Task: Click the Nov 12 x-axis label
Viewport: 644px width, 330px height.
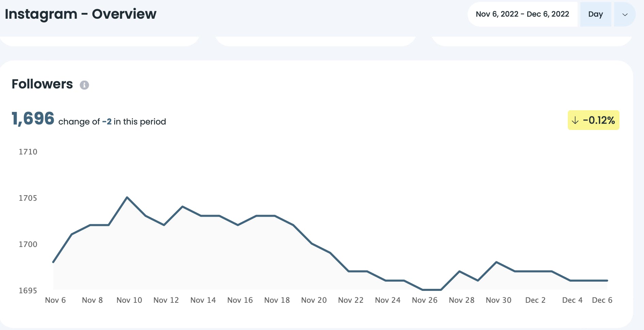Action: 166,300
